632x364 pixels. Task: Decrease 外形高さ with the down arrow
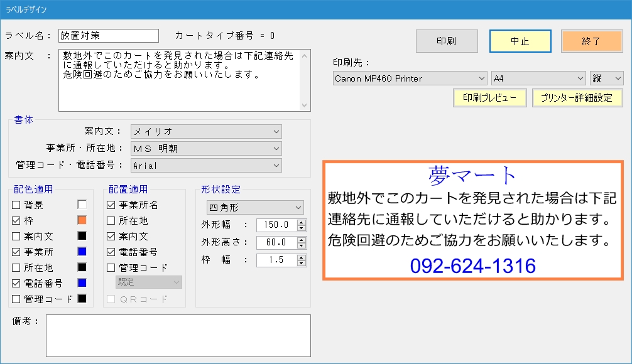pyautogui.click(x=302, y=245)
